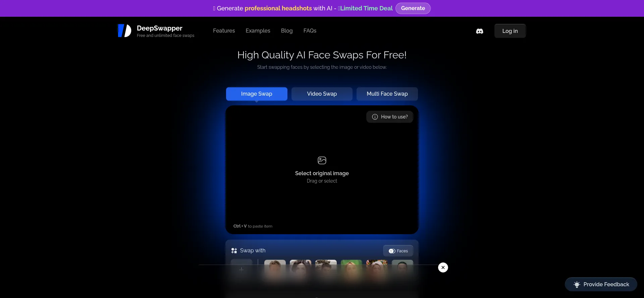Click the Provide Feedback button
This screenshot has width=644, height=298.
click(x=601, y=284)
